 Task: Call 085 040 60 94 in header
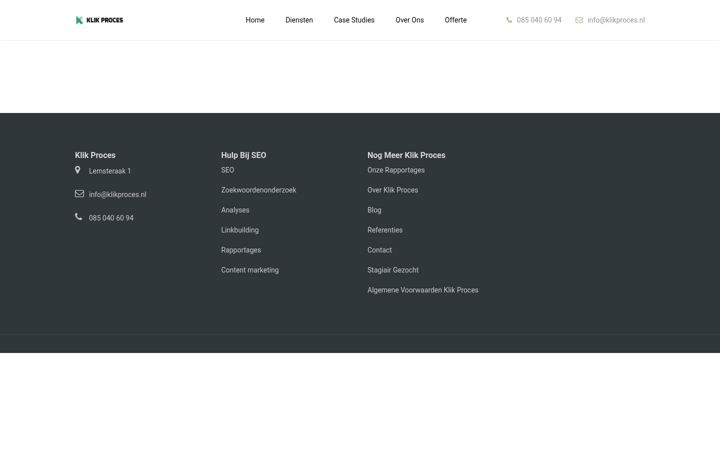pos(539,20)
